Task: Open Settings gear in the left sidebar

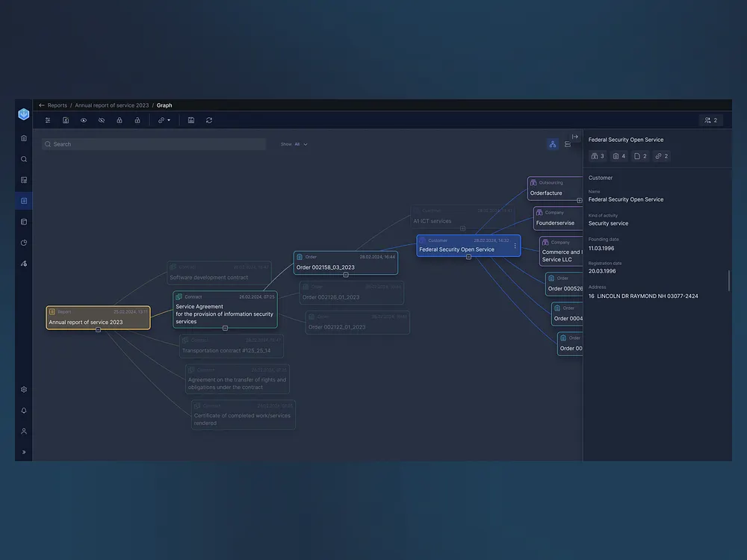Action: (23, 389)
